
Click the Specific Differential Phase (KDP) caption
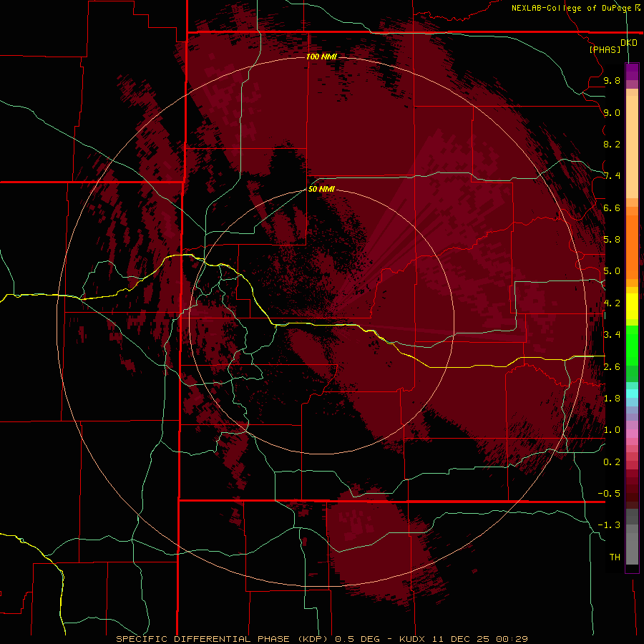(223, 639)
